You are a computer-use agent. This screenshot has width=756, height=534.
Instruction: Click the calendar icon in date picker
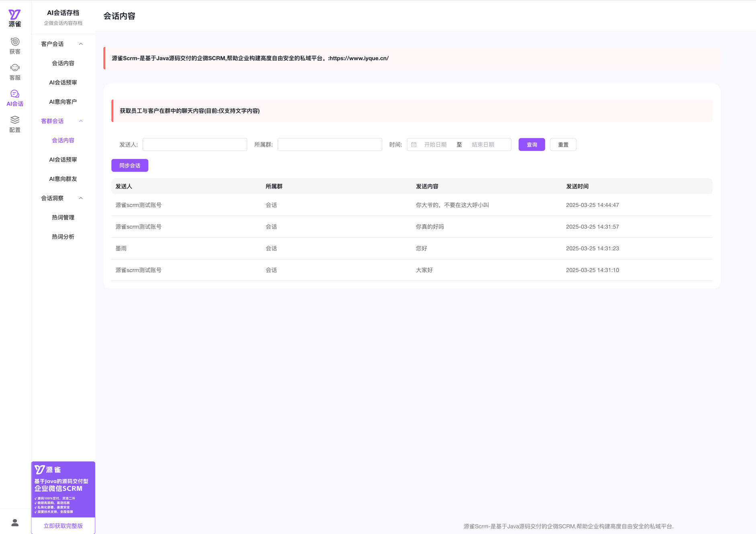click(414, 145)
